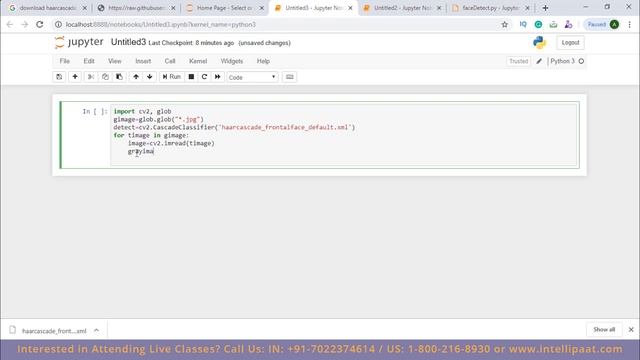Click the Python 3 kernel name
This screenshot has width=640, height=360.
pos(562,61)
